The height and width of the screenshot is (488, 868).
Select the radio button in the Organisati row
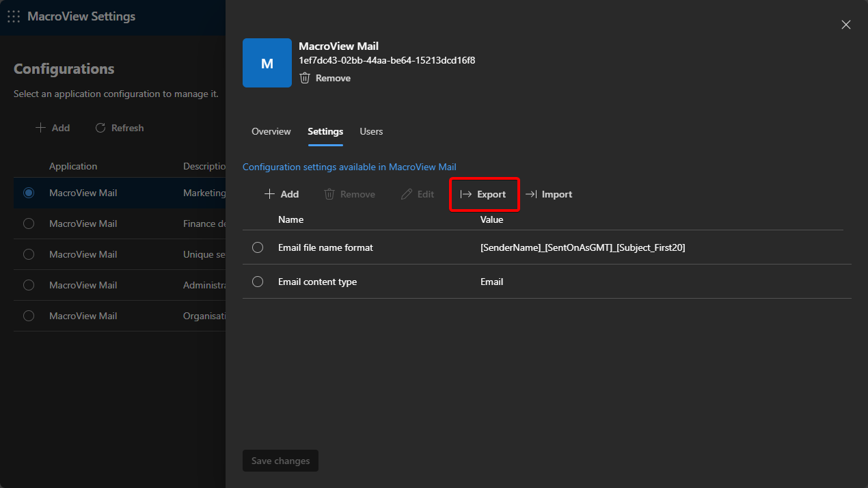[29, 316]
